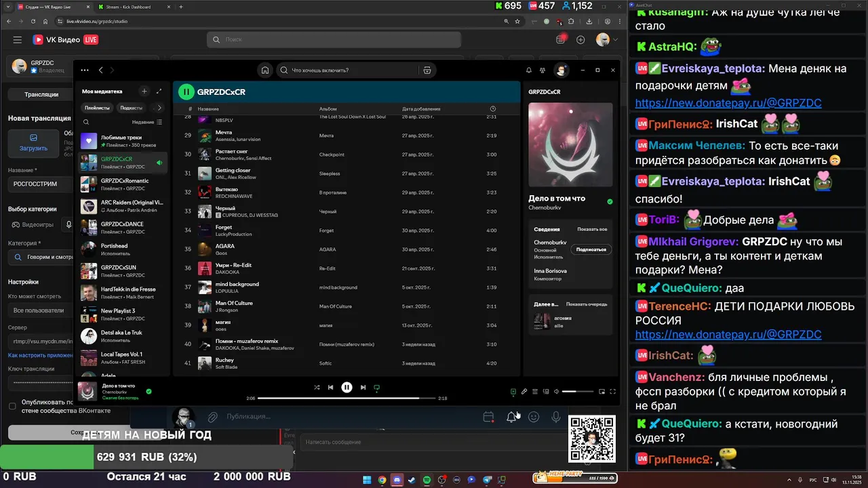The height and width of the screenshot is (488, 868).
Task: Sort by Дата добавления column
Action: pyautogui.click(x=421, y=109)
